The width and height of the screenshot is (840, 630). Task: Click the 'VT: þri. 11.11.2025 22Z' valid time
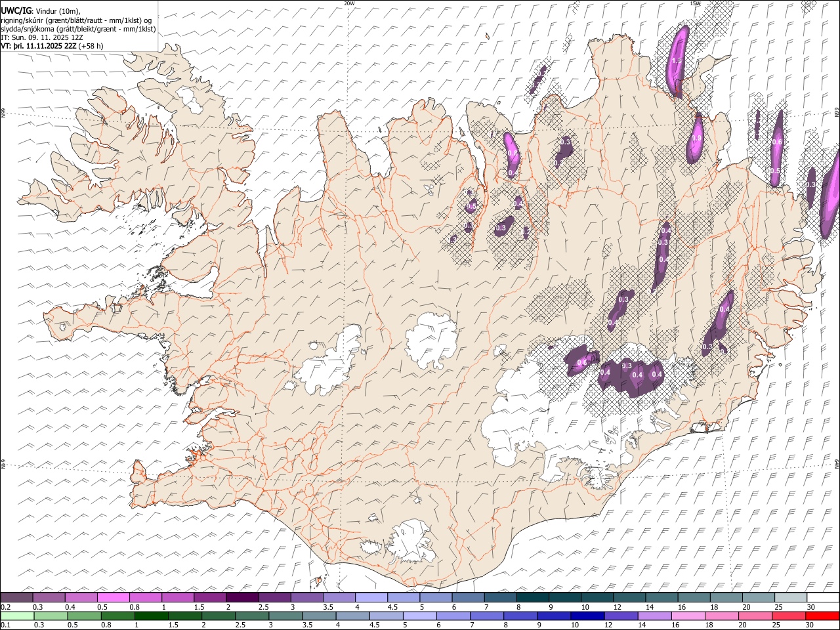pos(38,46)
